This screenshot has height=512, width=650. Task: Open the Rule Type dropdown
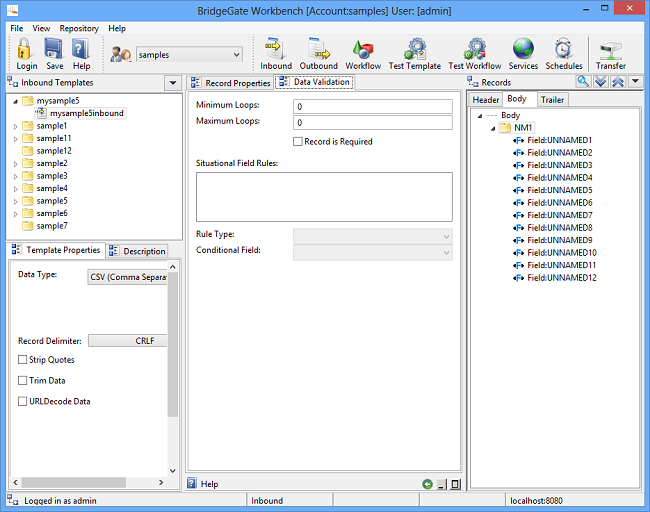click(373, 236)
